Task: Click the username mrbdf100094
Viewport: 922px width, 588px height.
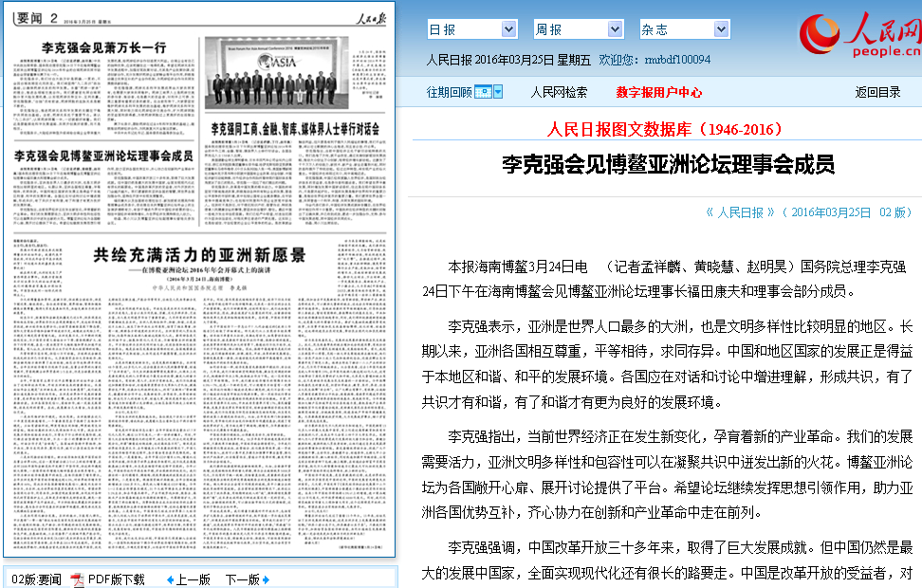Action: coord(677,60)
